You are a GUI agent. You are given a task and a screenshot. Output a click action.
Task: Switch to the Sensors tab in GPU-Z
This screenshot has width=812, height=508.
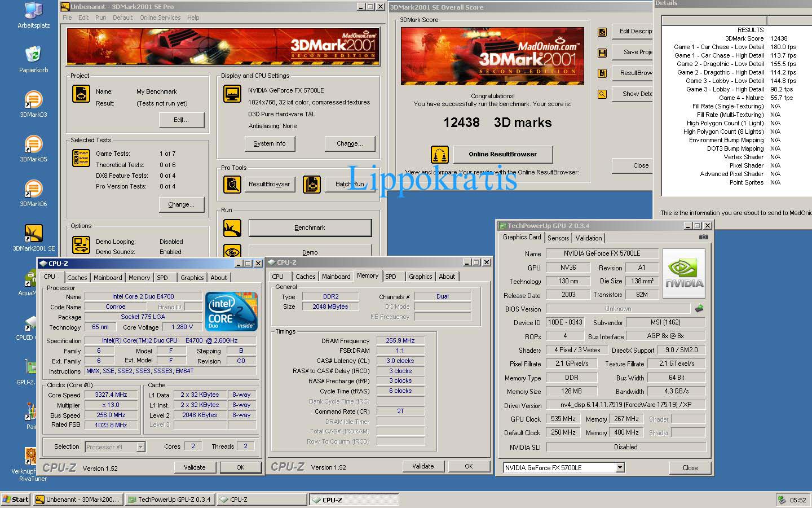click(558, 238)
